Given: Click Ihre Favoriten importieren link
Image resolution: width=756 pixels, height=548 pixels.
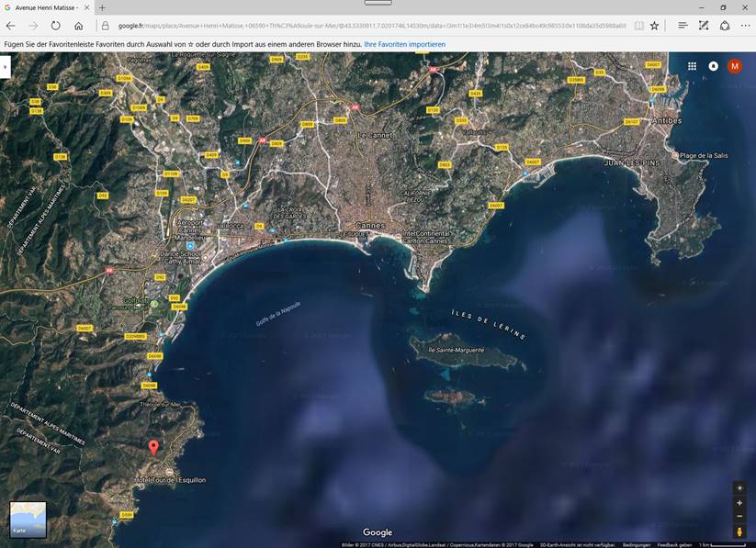Looking at the screenshot, I should click(x=405, y=44).
